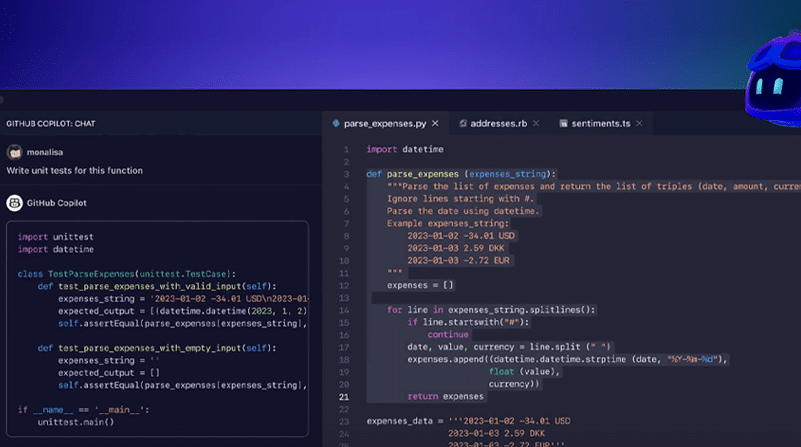Open the sentiments.ts tab

601,124
